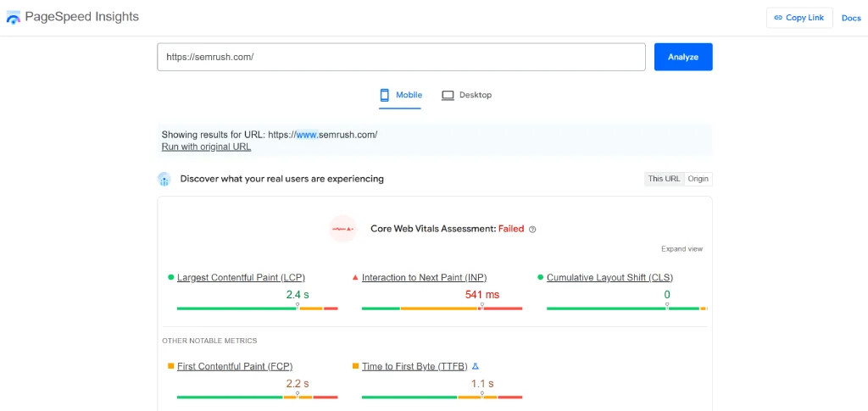The width and height of the screenshot is (868, 411).
Task: Open Time to First Byte (TTFB) link
Action: click(415, 366)
